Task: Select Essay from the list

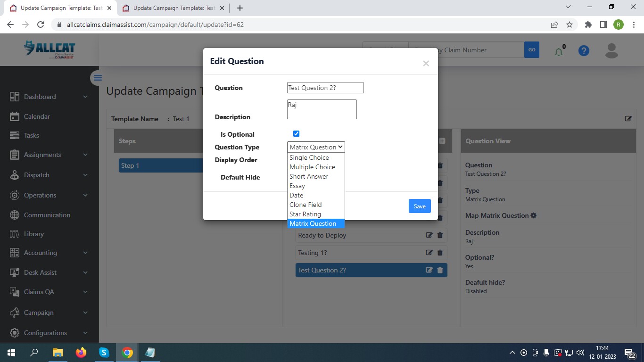Action: point(316,186)
